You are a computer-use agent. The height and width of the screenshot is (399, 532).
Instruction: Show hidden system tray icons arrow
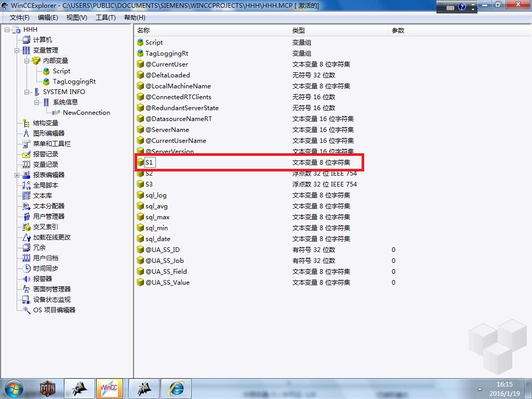480,389
